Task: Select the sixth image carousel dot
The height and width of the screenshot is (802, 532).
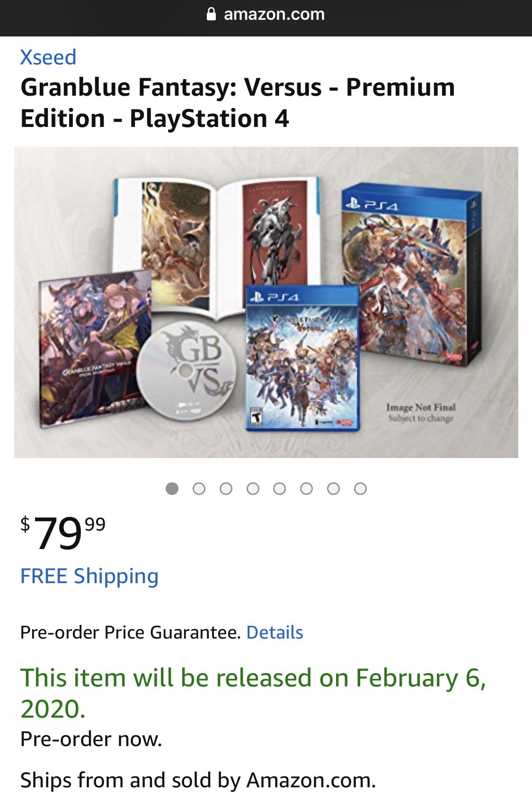Action: [307, 488]
